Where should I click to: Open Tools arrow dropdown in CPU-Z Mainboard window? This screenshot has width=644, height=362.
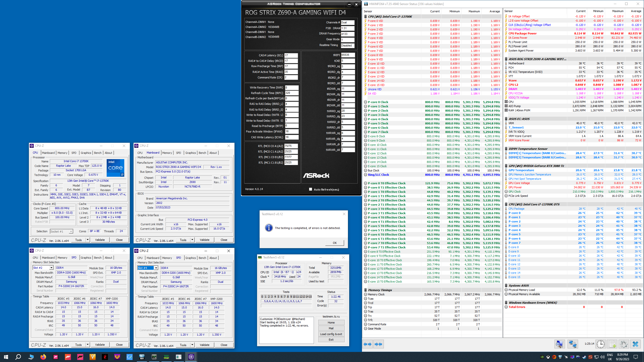pyautogui.click(x=192, y=240)
